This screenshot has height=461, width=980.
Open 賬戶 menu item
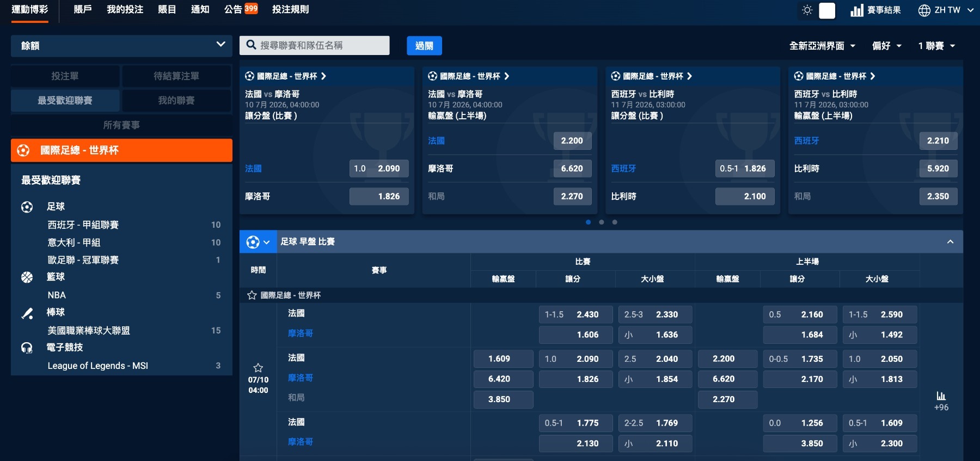(x=83, y=9)
